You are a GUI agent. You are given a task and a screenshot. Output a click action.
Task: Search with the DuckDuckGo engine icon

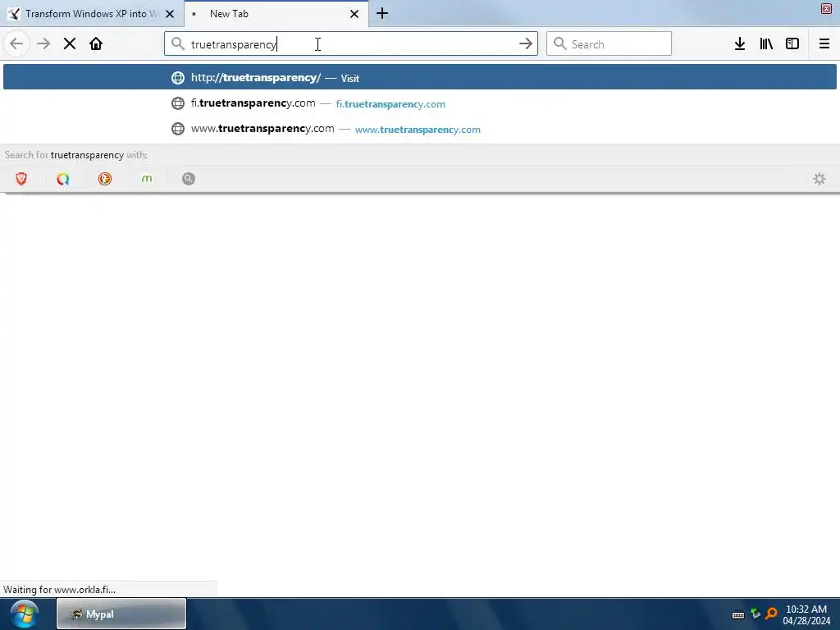pos(105,179)
